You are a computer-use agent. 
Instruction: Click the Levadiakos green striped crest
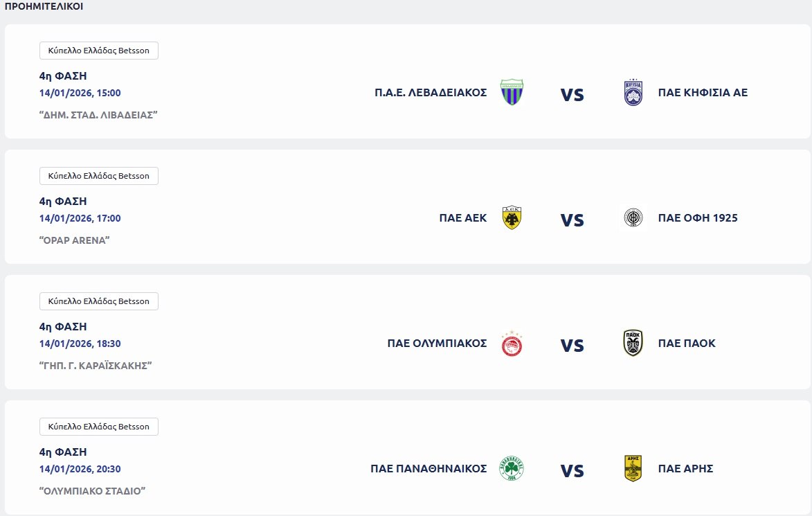[512, 93]
